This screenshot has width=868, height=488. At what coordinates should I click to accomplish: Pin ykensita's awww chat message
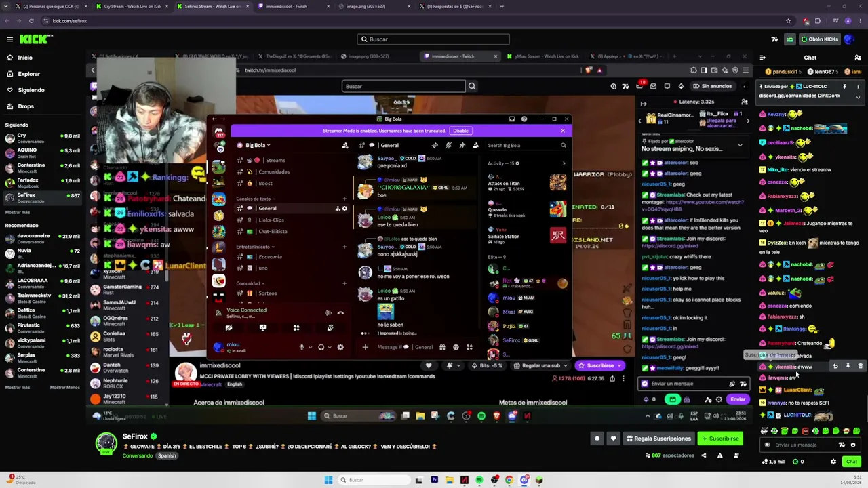848,367
